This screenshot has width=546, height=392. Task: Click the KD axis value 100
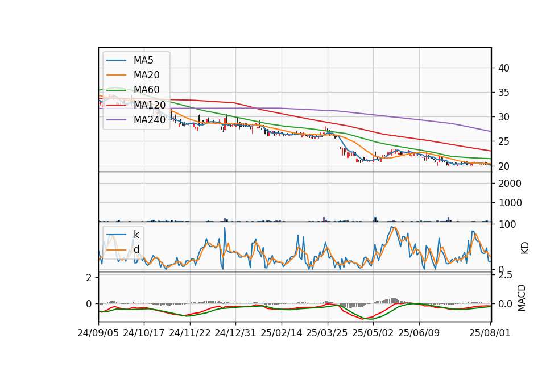point(507,224)
